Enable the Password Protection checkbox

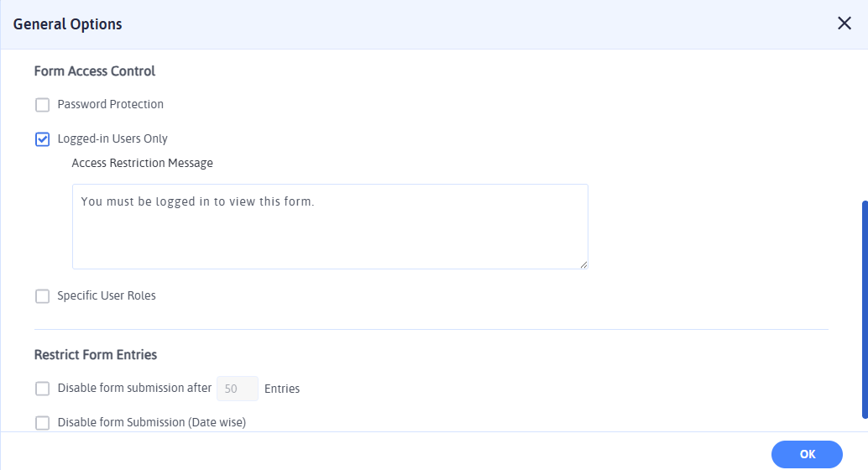click(43, 105)
